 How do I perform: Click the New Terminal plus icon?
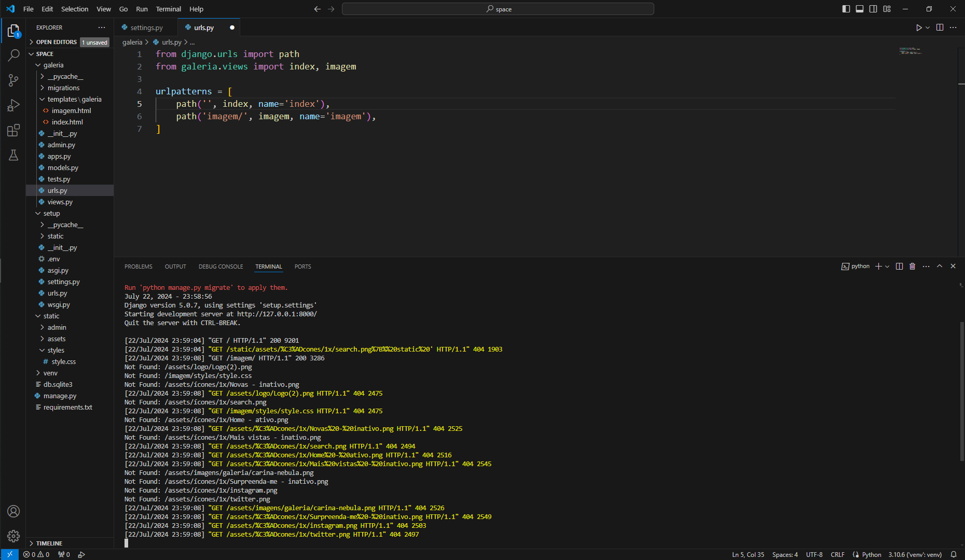pos(878,266)
